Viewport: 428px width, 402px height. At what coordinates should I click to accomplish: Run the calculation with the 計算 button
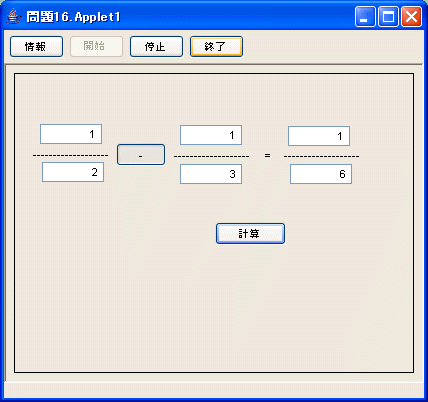(x=250, y=233)
